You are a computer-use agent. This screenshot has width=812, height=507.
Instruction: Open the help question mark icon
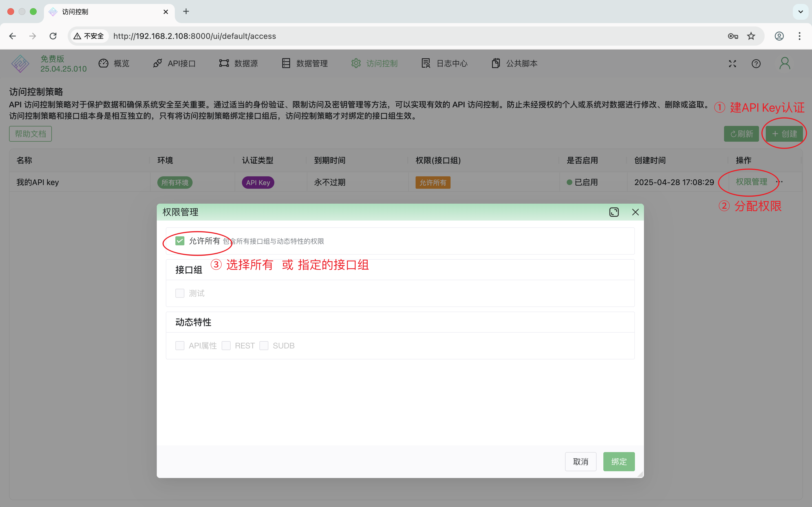[756, 64]
